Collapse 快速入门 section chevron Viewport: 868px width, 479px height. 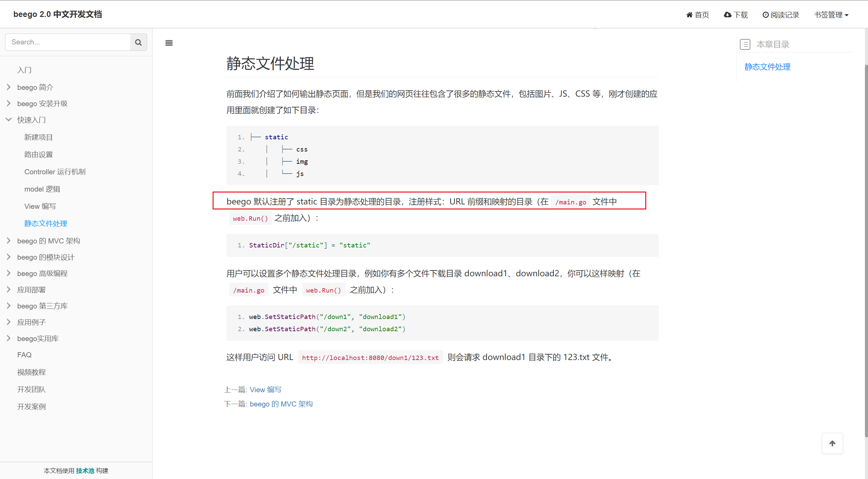(9, 120)
